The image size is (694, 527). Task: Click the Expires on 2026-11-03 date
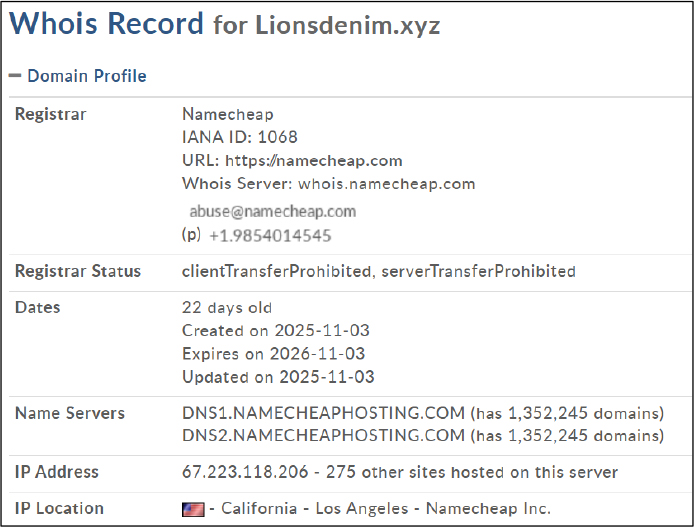coord(273,354)
